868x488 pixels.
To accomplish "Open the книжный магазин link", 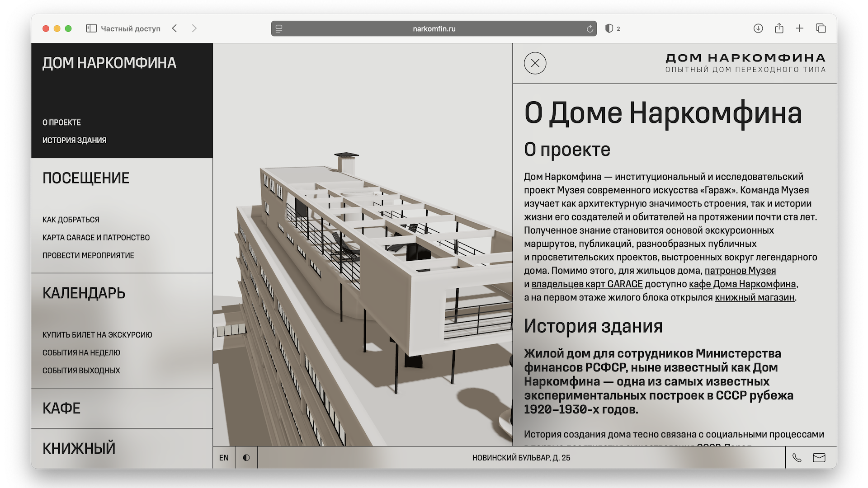I will click(754, 297).
